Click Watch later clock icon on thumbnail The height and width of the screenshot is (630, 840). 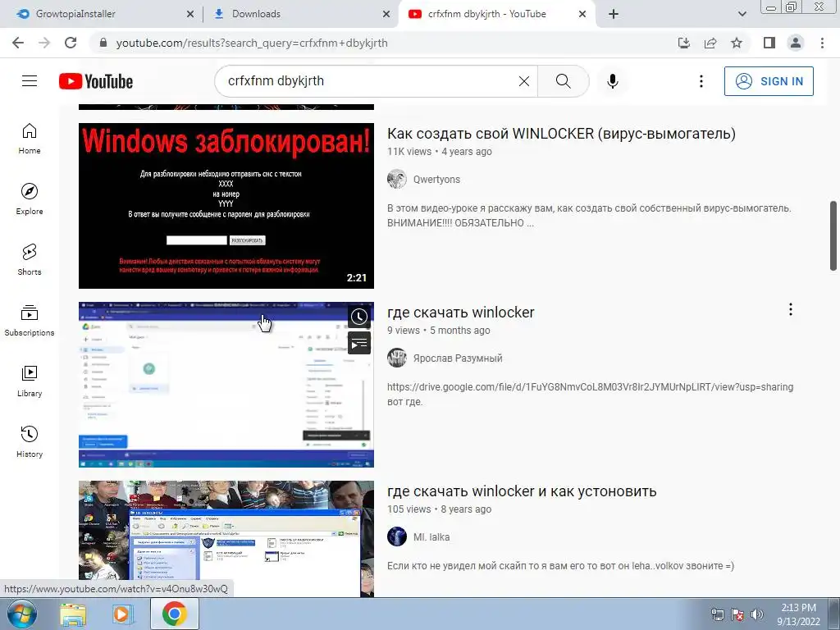coord(359,317)
